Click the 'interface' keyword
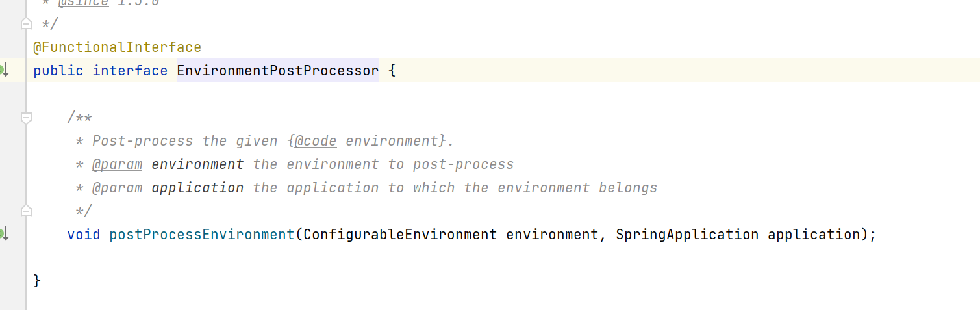 point(130,71)
